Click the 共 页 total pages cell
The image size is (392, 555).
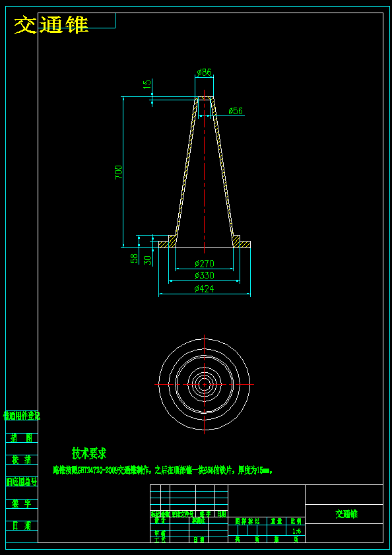[x=247, y=540]
